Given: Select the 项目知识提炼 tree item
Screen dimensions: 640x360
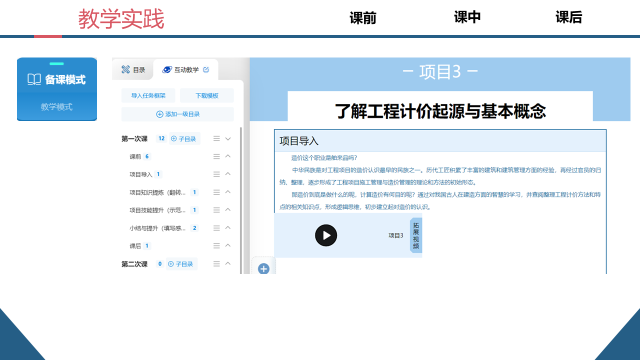Looking at the screenshot, I should (x=158, y=192).
